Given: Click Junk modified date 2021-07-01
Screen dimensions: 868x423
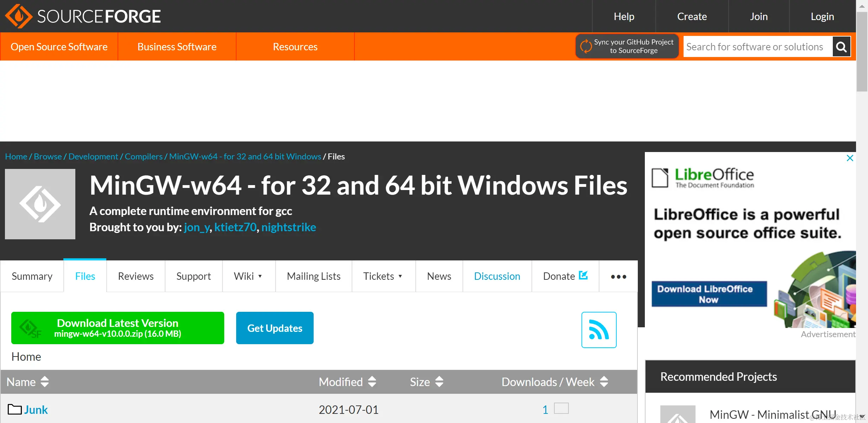Looking at the screenshot, I should pos(348,410).
